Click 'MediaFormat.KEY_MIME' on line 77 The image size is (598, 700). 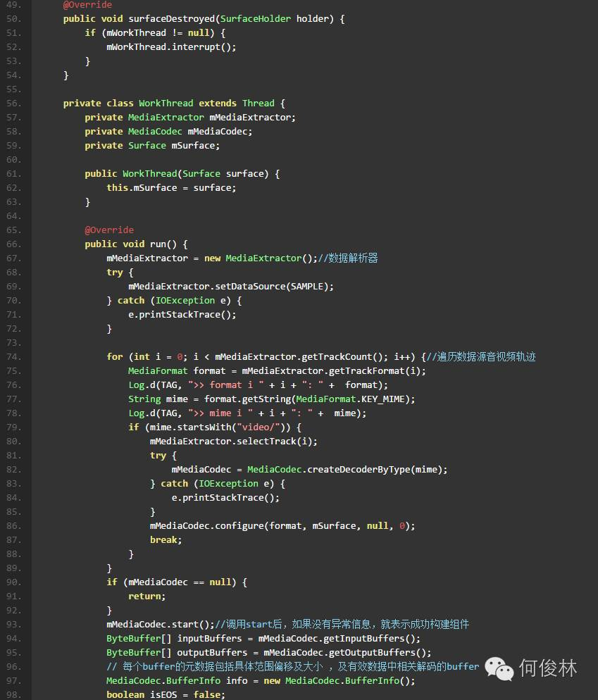click(x=350, y=399)
